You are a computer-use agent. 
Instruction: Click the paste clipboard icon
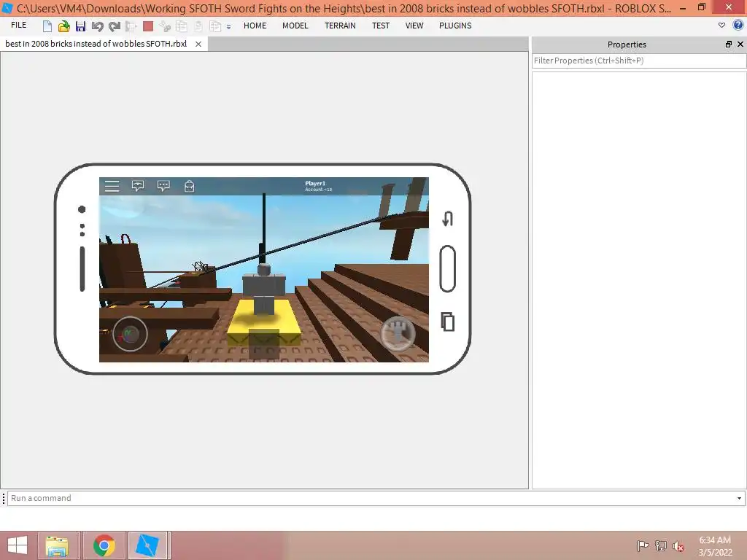[x=198, y=26]
